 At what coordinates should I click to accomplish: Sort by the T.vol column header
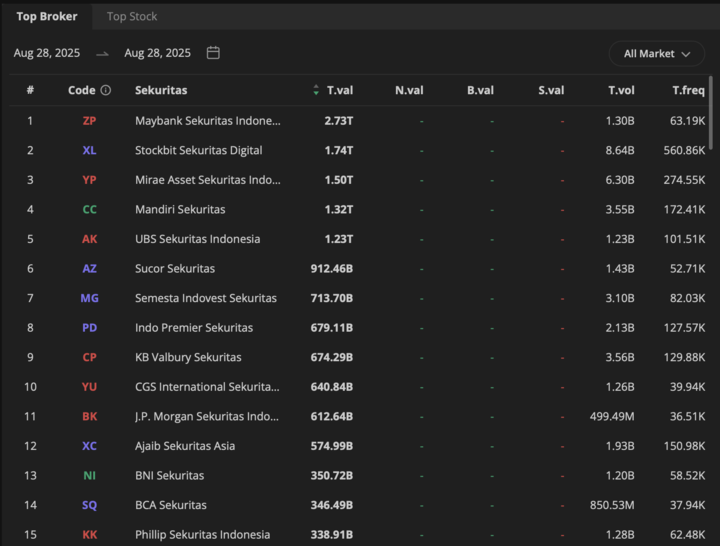coord(621,90)
